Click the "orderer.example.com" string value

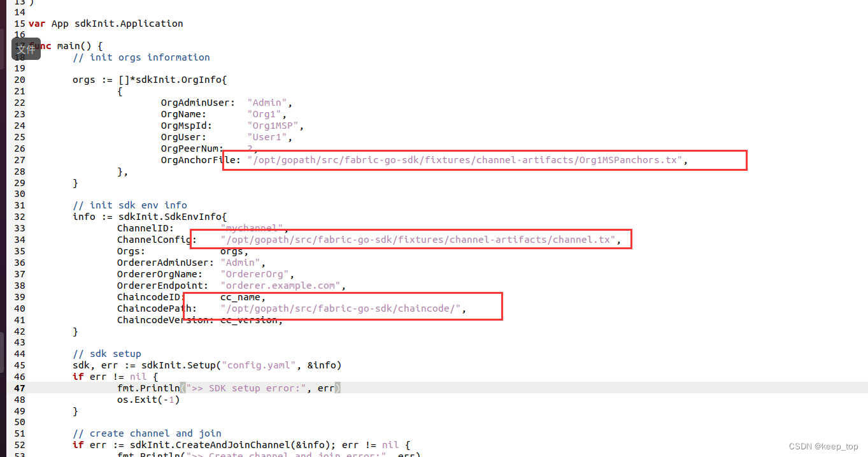pos(280,286)
